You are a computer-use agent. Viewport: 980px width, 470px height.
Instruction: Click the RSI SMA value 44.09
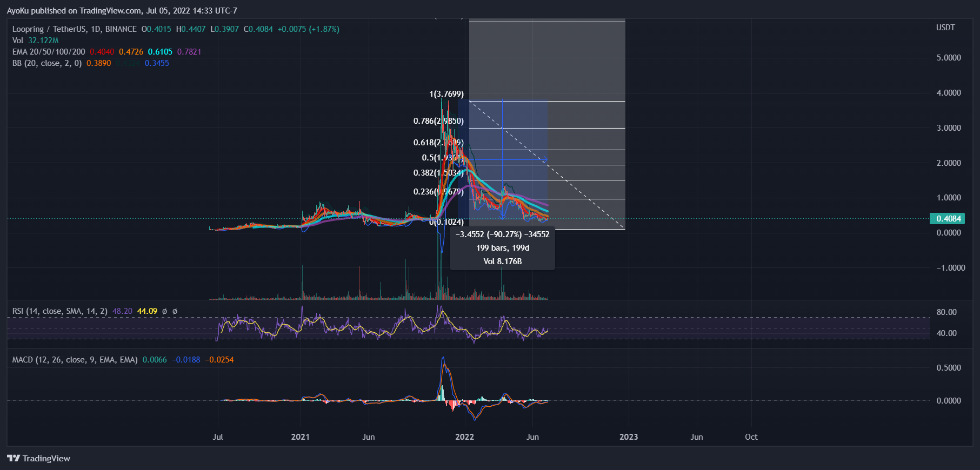click(x=147, y=311)
